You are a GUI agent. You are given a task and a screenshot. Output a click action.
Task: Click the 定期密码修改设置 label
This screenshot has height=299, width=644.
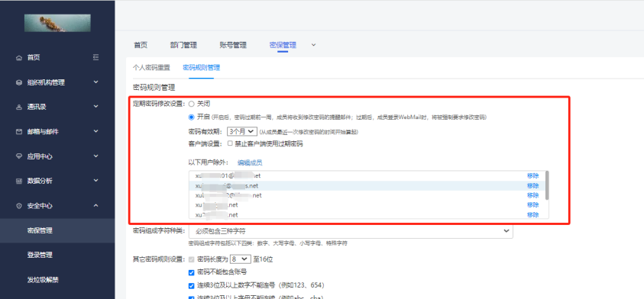point(159,104)
